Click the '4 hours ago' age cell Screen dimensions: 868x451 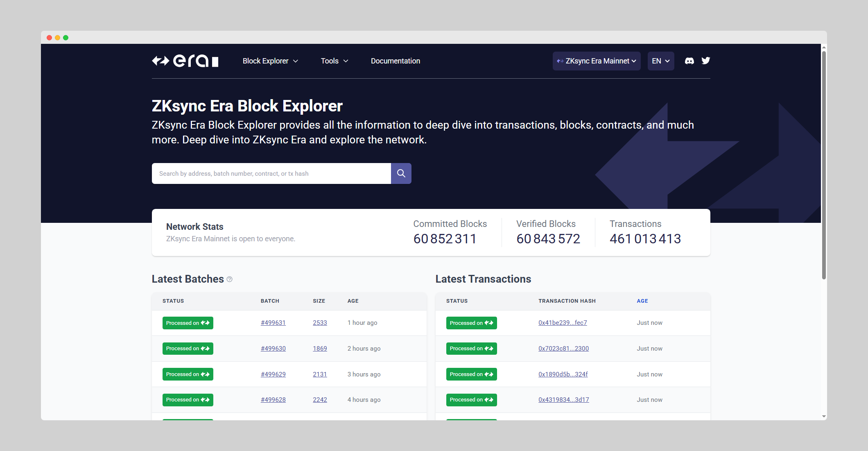pos(364,400)
